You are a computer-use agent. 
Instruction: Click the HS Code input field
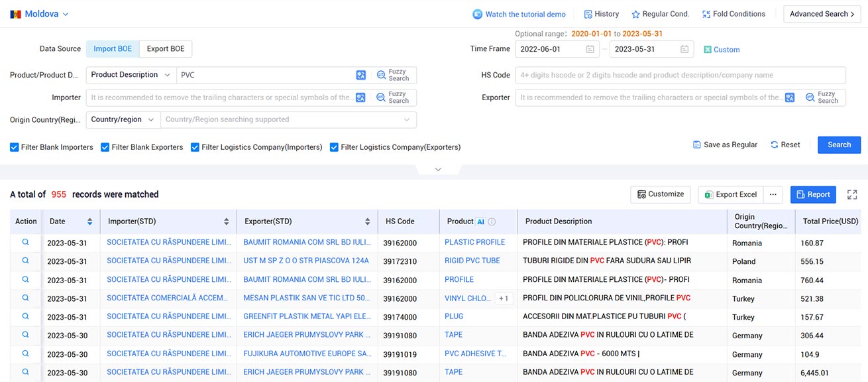pyautogui.click(x=680, y=75)
